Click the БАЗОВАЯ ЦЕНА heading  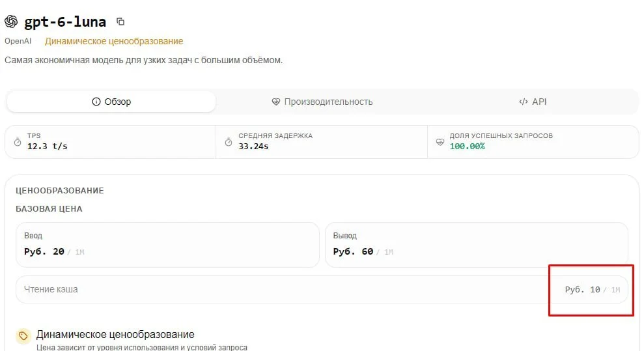pos(49,208)
